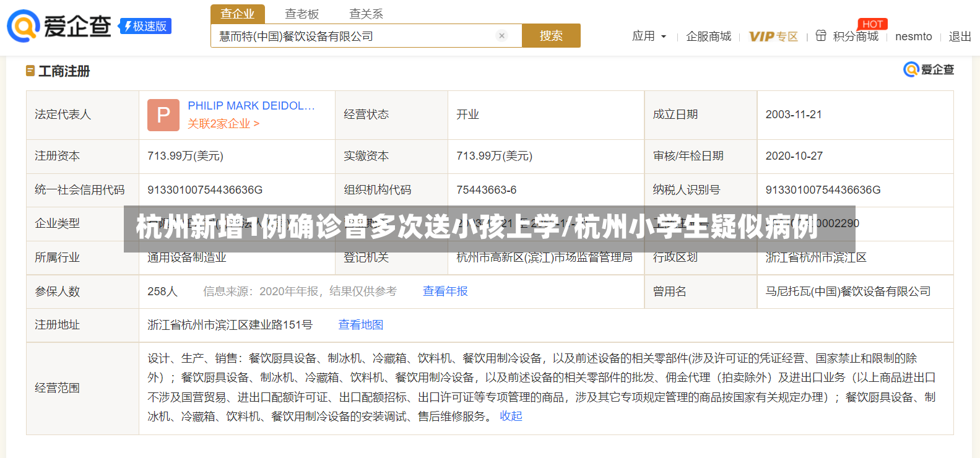The image size is (980, 458).
Task: Select 注册资本 value 713.99万(美元)
Action: (186, 156)
